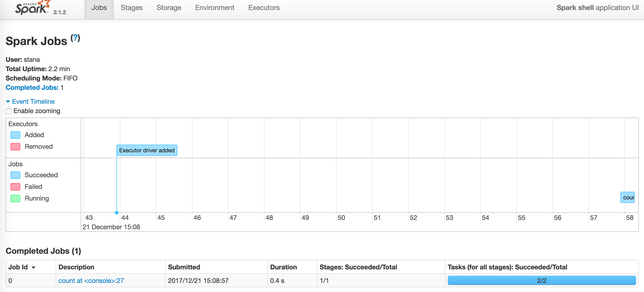Click the Running jobs legend swatch
The image size is (644, 292).
point(15,198)
